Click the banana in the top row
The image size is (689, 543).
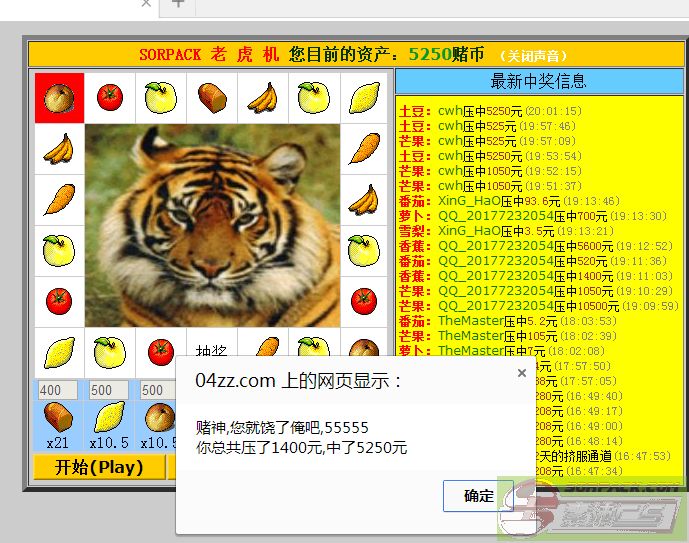pos(262,98)
